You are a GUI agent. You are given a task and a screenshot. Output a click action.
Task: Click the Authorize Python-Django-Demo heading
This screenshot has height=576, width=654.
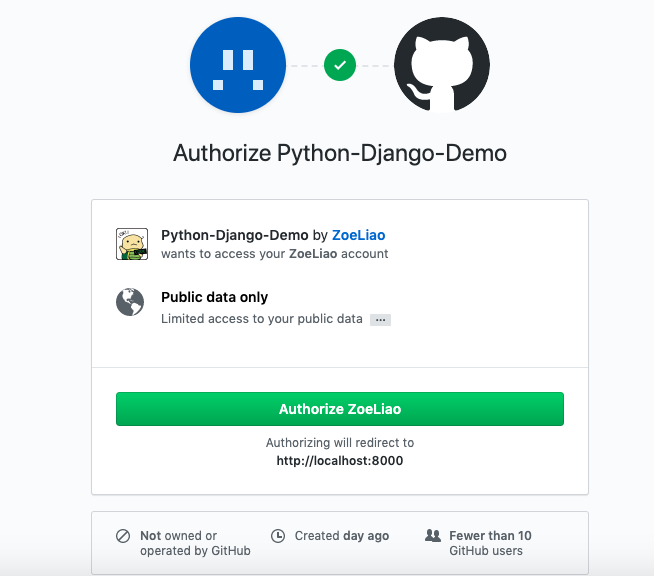(340, 153)
